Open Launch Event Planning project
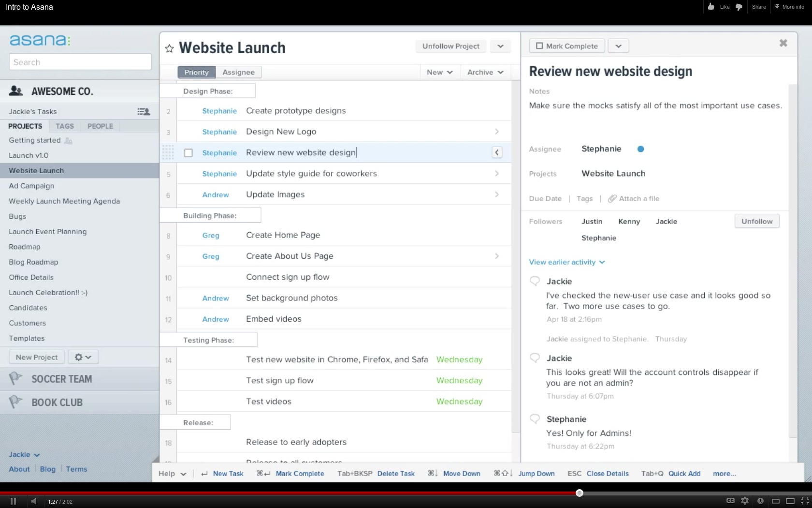Screen dimensions: 812x508 (x=48, y=231)
